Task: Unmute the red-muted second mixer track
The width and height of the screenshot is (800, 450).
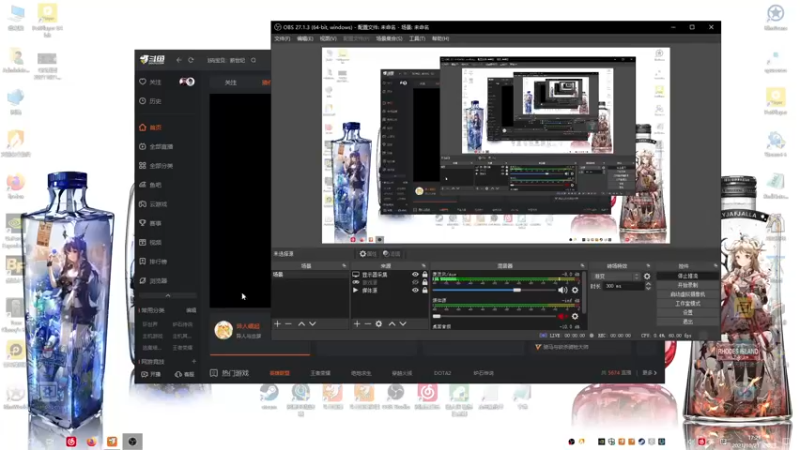Action: (x=562, y=316)
